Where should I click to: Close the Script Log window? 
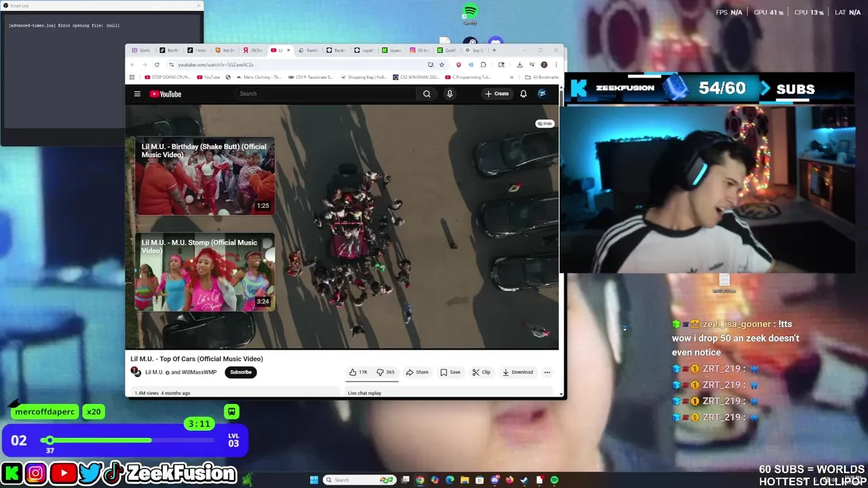pyautogui.click(x=199, y=5)
